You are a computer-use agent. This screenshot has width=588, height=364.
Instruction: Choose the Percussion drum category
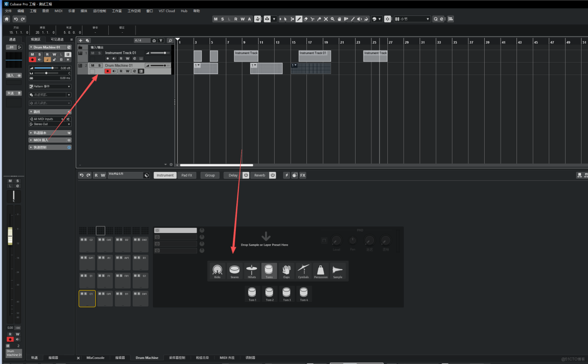[x=321, y=271]
